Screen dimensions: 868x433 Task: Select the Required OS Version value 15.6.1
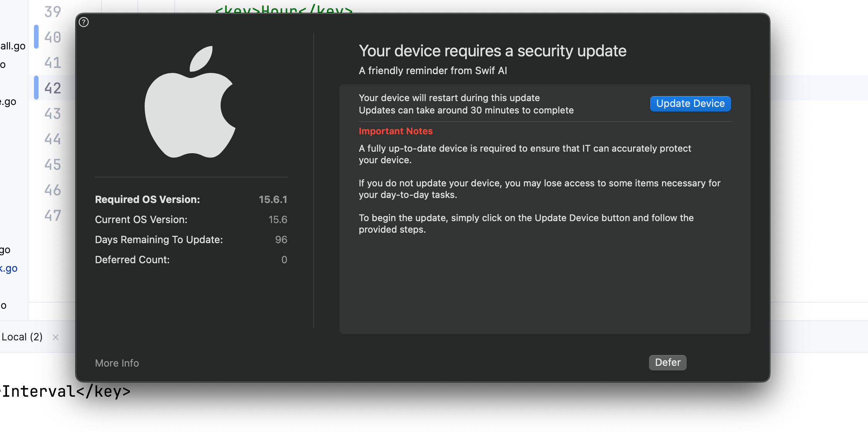click(273, 200)
